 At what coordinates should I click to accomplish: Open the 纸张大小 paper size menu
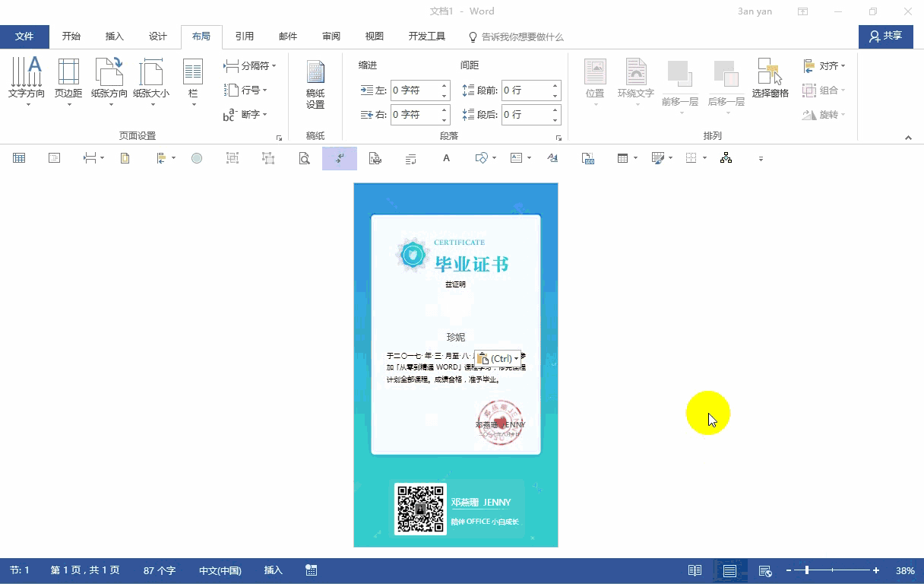click(x=151, y=81)
